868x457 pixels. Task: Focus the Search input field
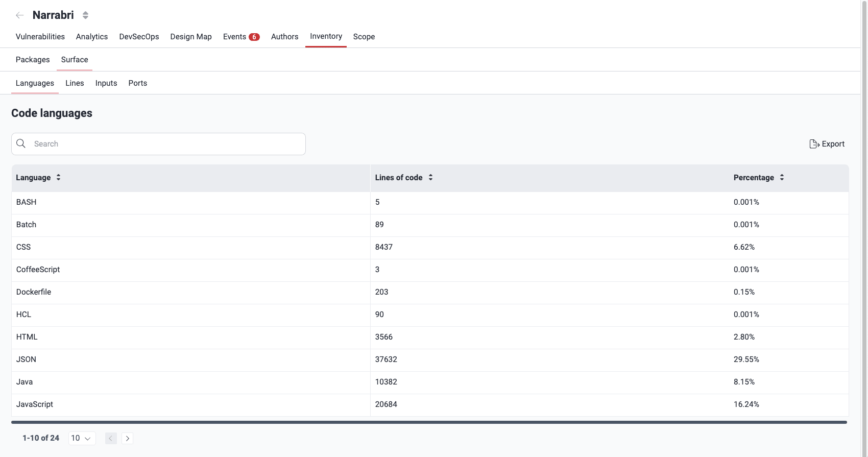click(158, 144)
